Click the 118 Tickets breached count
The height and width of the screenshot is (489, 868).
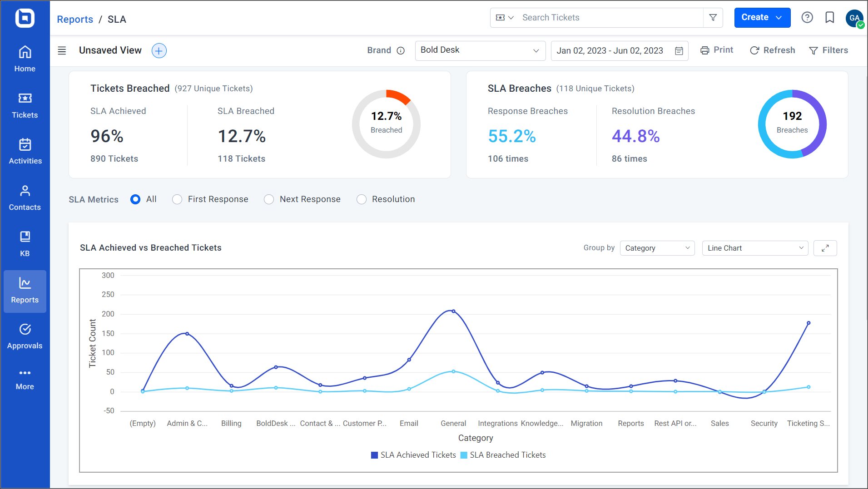pyautogui.click(x=241, y=159)
